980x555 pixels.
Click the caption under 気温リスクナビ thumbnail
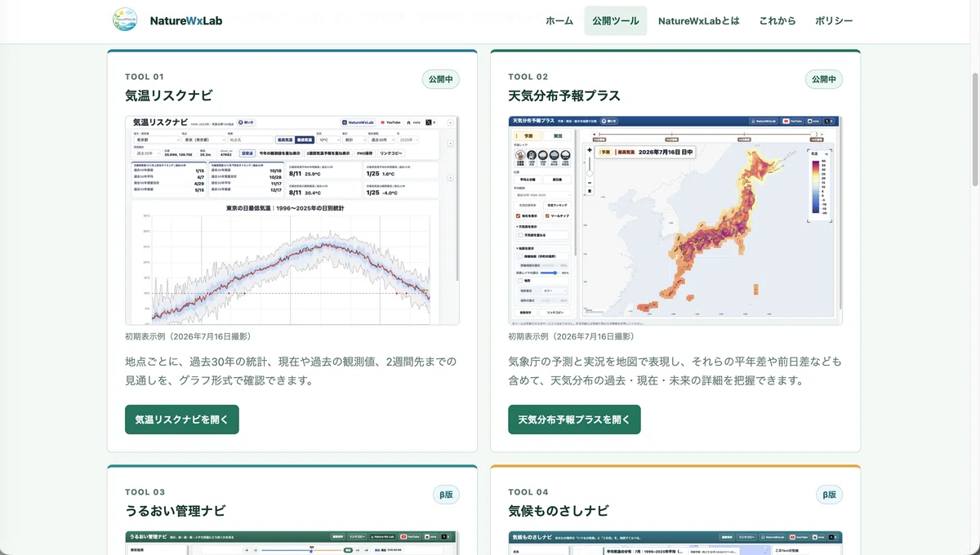pyautogui.click(x=188, y=336)
